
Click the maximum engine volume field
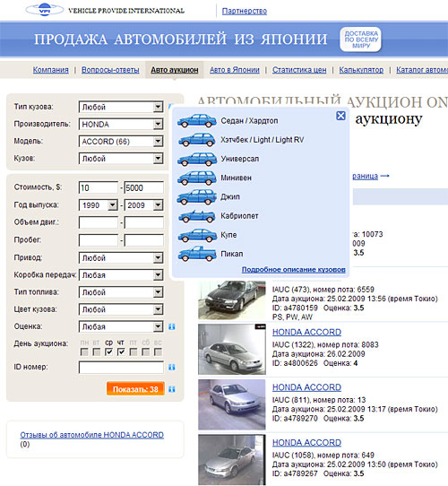tap(143, 222)
